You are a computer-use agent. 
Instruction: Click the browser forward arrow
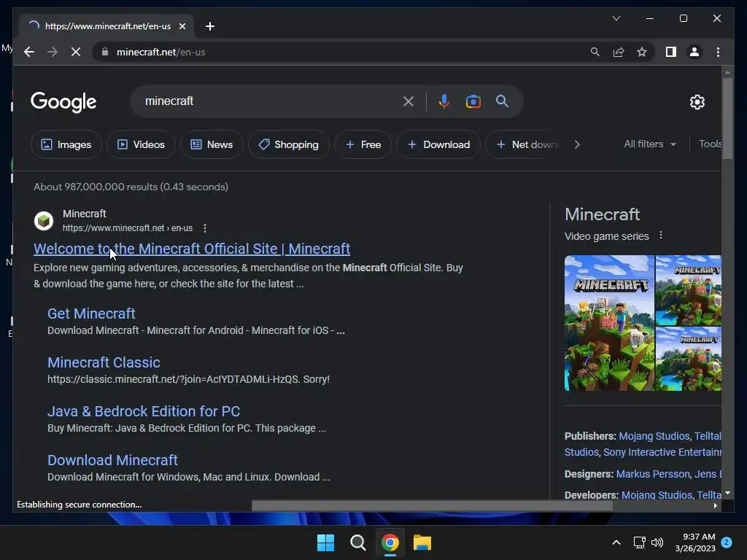(53, 52)
